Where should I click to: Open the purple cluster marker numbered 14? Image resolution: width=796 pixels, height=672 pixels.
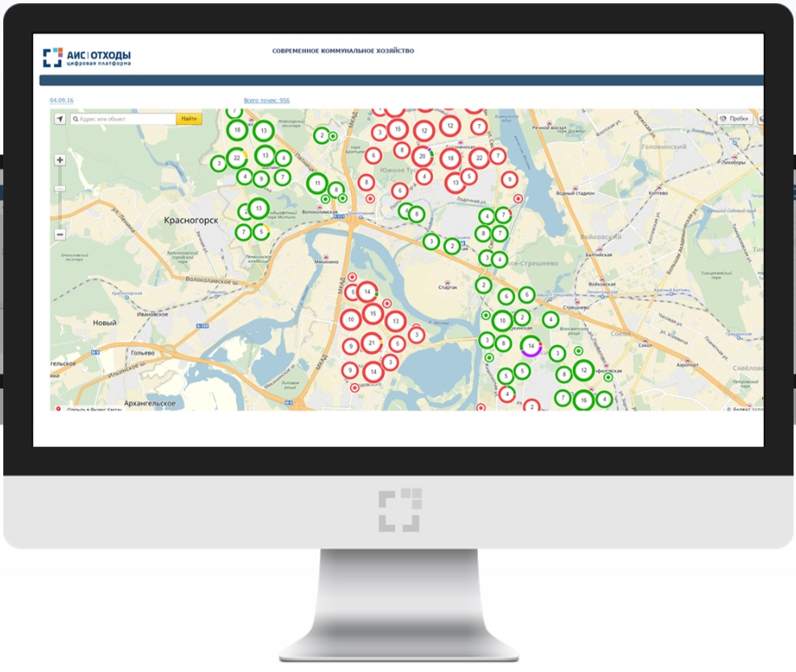[x=530, y=346]
